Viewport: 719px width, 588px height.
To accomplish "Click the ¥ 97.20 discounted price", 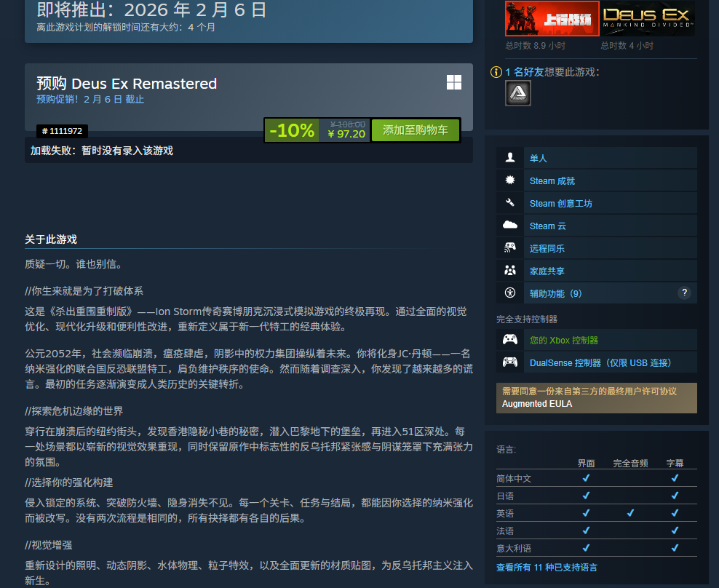I will 346,134.
